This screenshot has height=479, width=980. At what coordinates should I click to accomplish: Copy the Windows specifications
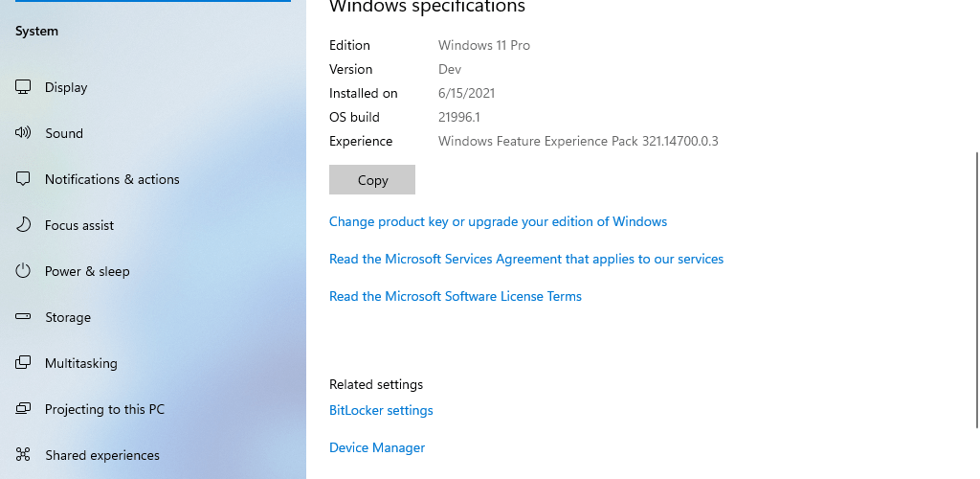(x=372, y=179)
